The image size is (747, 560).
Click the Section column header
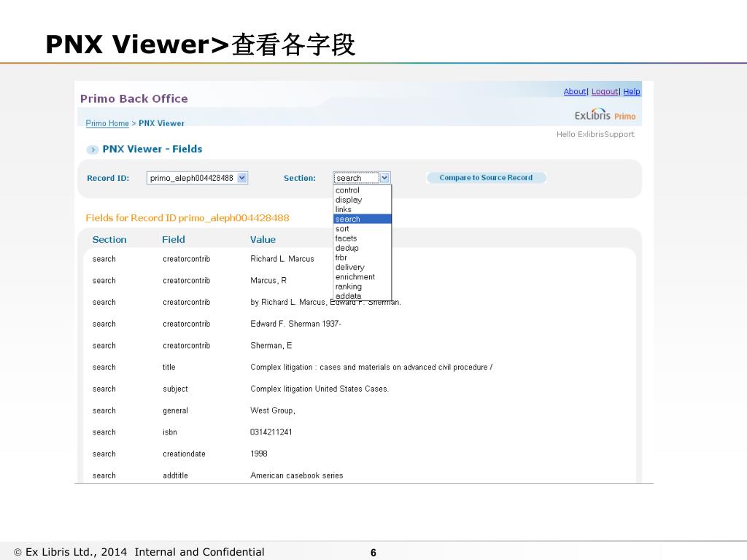click(109, 239)
